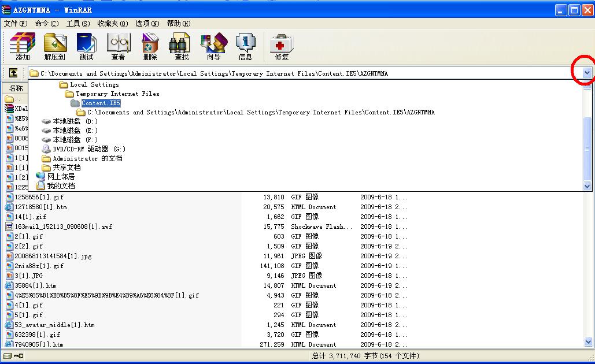Click the 53_avatar_middle[1].htm file icon
595x364 pixels.
(9, 325)
